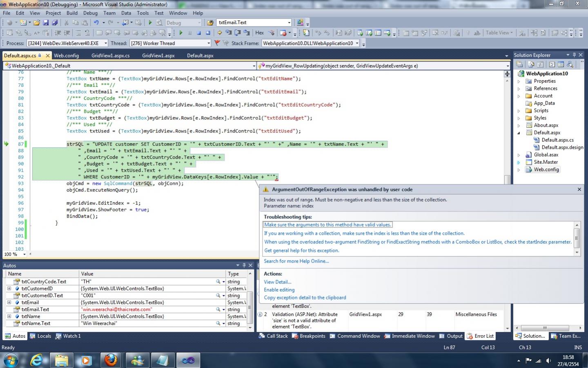Viewport: 588px width, 368px height.
Task: Click the code editor vertical scrollbar
Action: click(507, 127)
